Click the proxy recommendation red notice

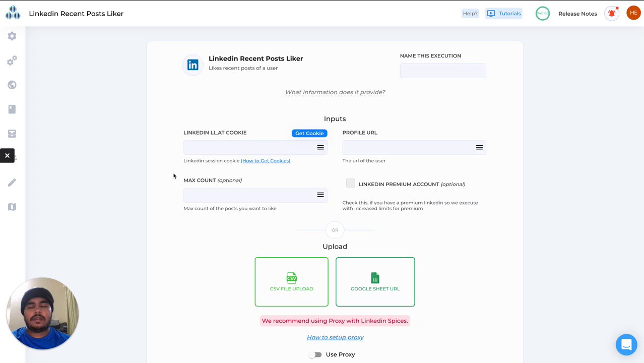point(335,321)
